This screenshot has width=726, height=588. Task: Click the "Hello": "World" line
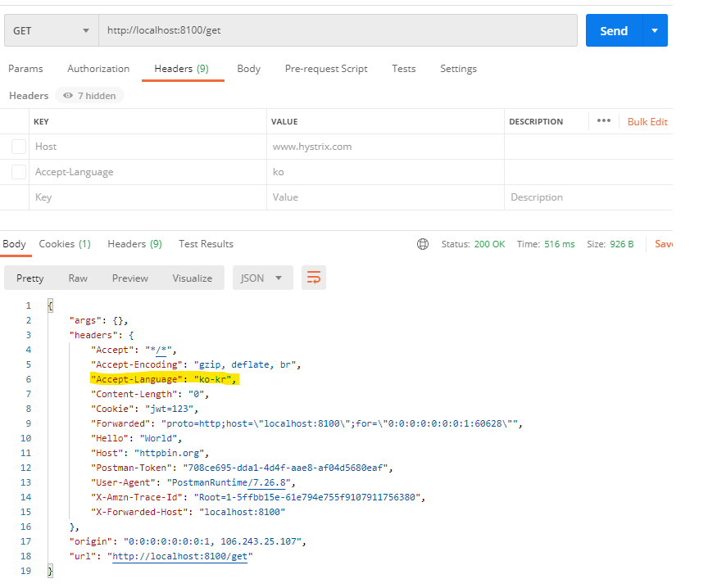point(137,438)
